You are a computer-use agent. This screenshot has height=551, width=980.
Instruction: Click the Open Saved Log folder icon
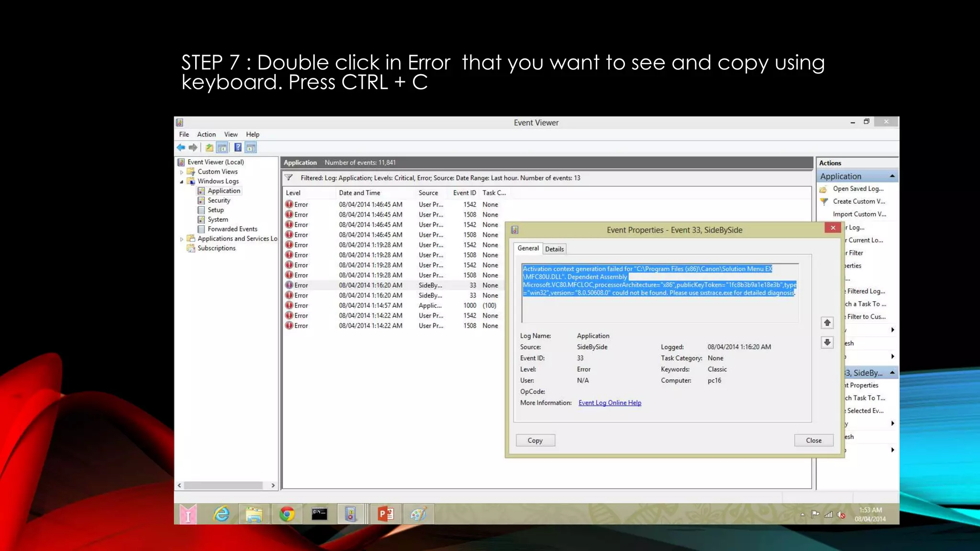coord(824,189)
